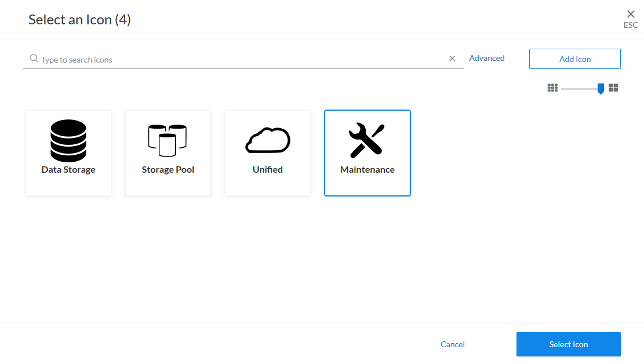
Task: Choose the Storage Pool cylinders icon
Action: 168,140
